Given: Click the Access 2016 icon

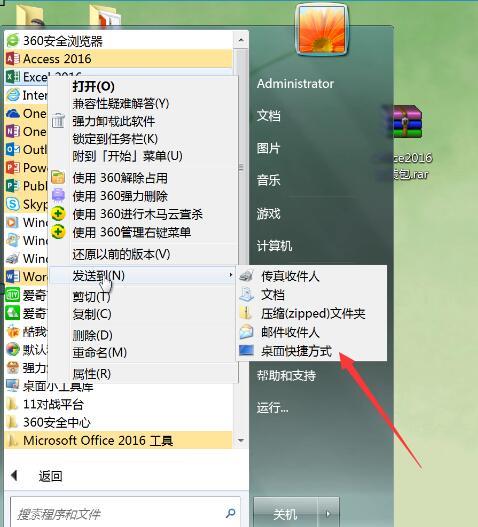Looking at the screenshot, I should click(x=13, y=59).
